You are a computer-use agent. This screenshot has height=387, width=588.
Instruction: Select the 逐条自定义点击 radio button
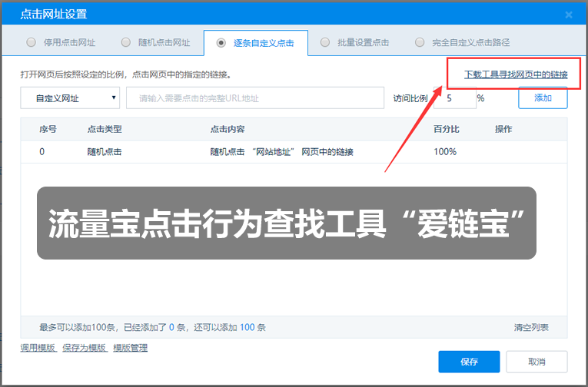221,43
